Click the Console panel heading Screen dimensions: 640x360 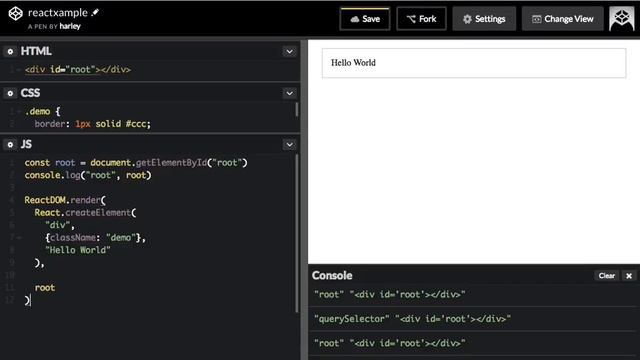tap(332, 276)
